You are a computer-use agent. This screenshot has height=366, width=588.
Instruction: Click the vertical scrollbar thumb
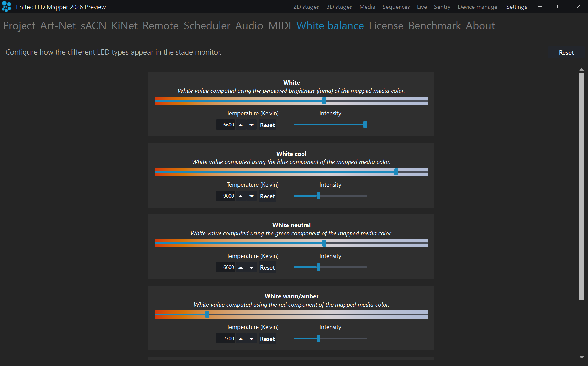click(581, 186)
